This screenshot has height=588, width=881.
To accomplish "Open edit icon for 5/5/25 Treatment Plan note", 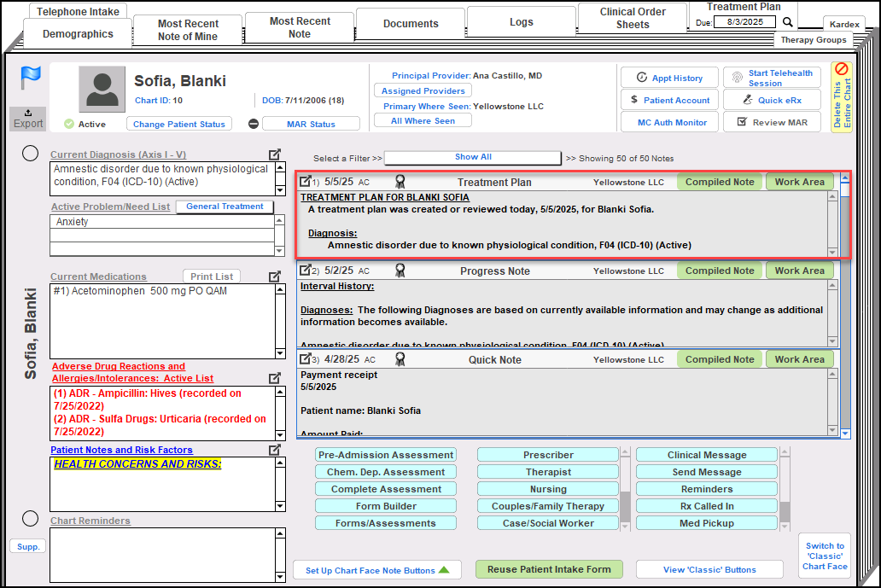I will [305, 182].
